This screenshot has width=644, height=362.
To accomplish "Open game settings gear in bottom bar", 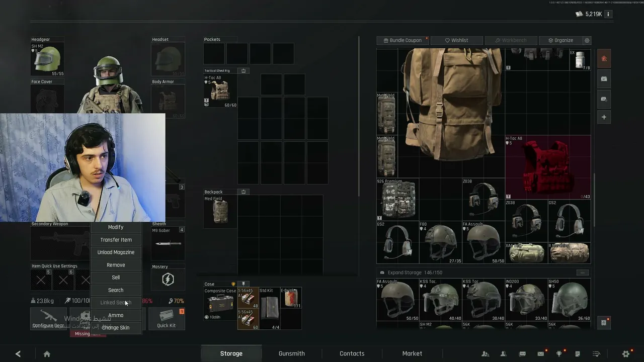I will click(x=626, y=354).
